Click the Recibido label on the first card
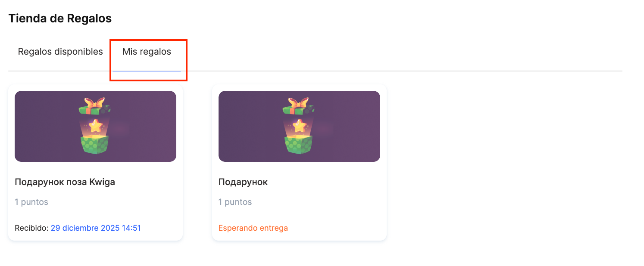The height and width of the screenshot is (266, 644). (x=31, y=228)
